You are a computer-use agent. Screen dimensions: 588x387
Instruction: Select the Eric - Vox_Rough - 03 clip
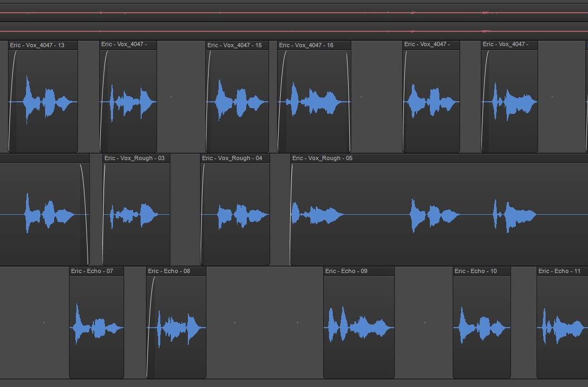point(136,210)
